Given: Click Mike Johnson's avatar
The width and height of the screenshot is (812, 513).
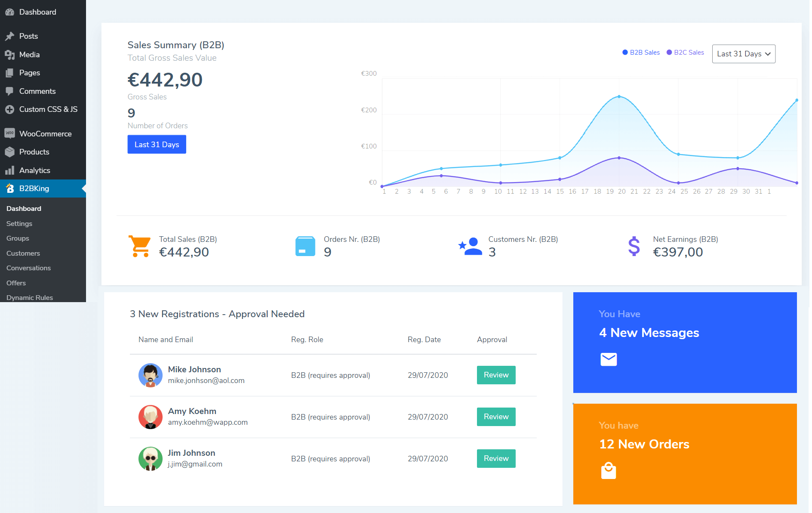Looking at the screenshot, I should coord(150,375).
